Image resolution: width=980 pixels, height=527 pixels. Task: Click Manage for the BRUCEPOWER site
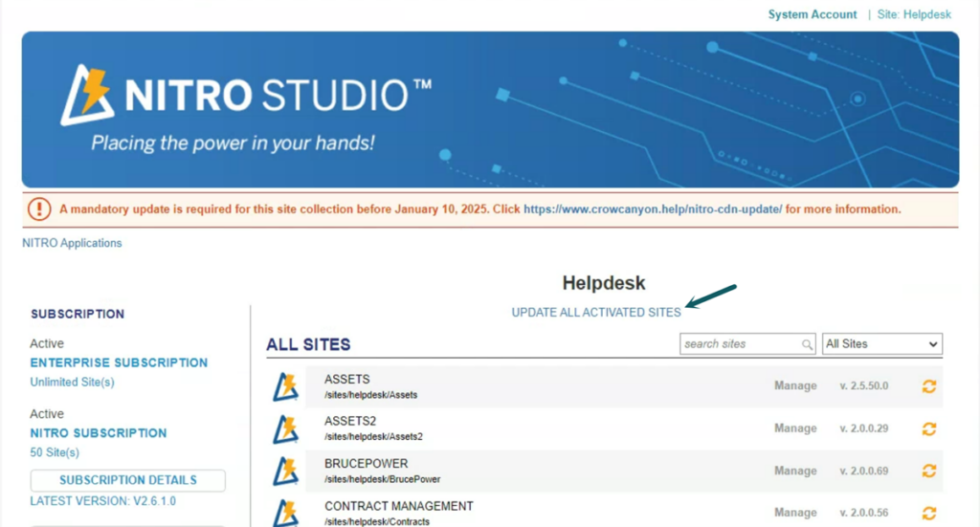coord(795,471)
